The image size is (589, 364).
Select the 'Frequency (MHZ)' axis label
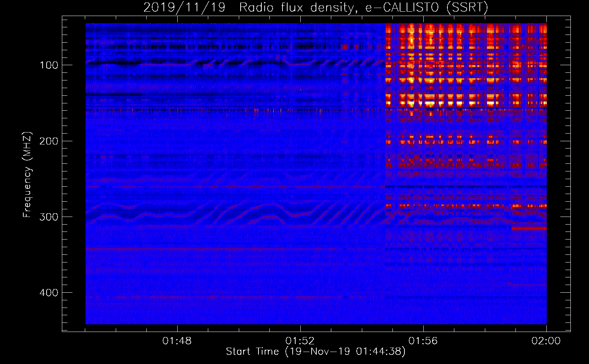point(28,175)
